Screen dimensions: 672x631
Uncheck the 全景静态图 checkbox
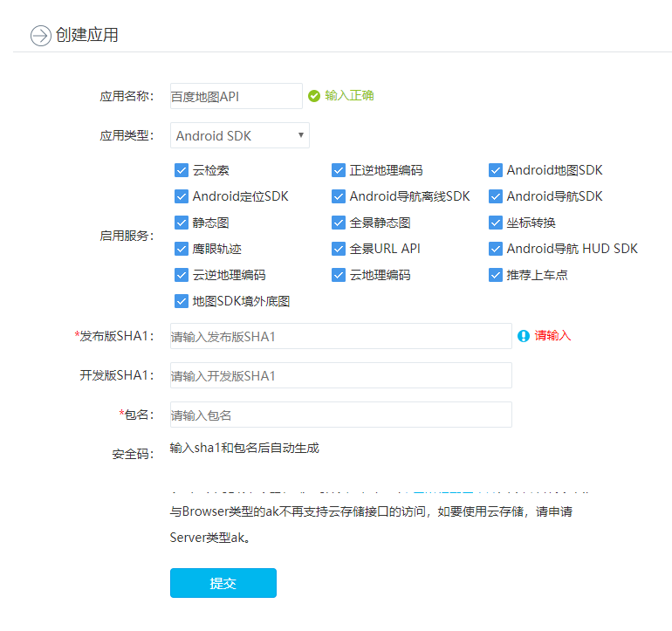point(339,223)
